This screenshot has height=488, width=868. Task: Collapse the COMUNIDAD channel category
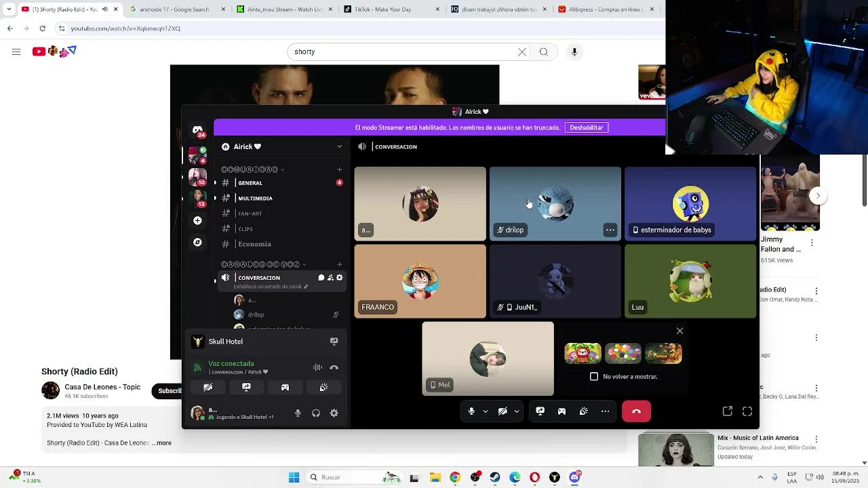(x=252, y=169)
